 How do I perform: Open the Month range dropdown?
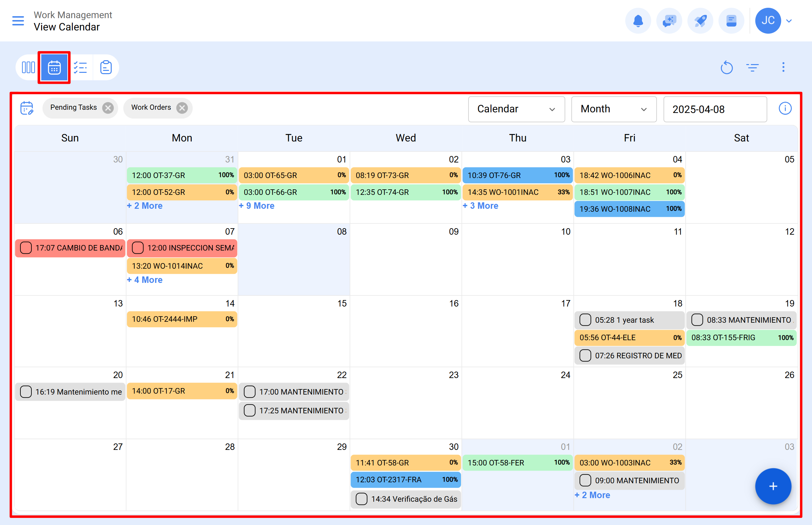tap(614, 109)
